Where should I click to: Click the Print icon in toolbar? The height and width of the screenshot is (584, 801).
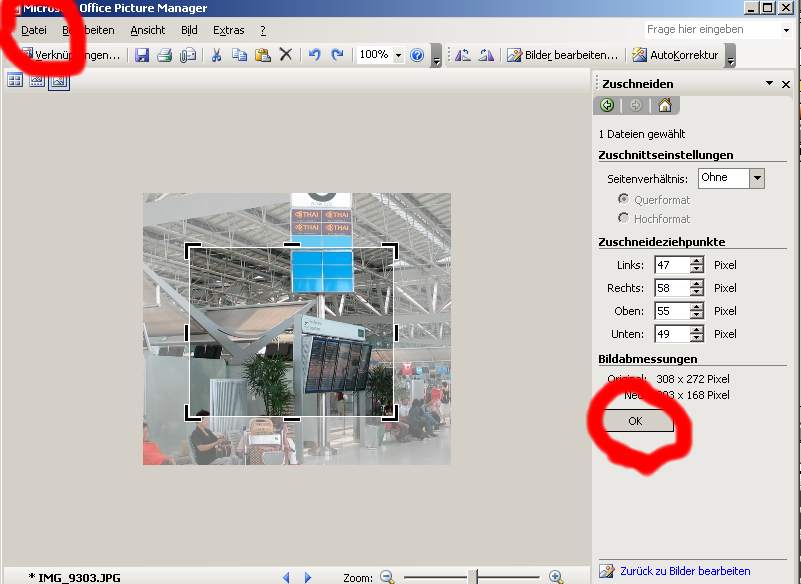coord(164,55)
